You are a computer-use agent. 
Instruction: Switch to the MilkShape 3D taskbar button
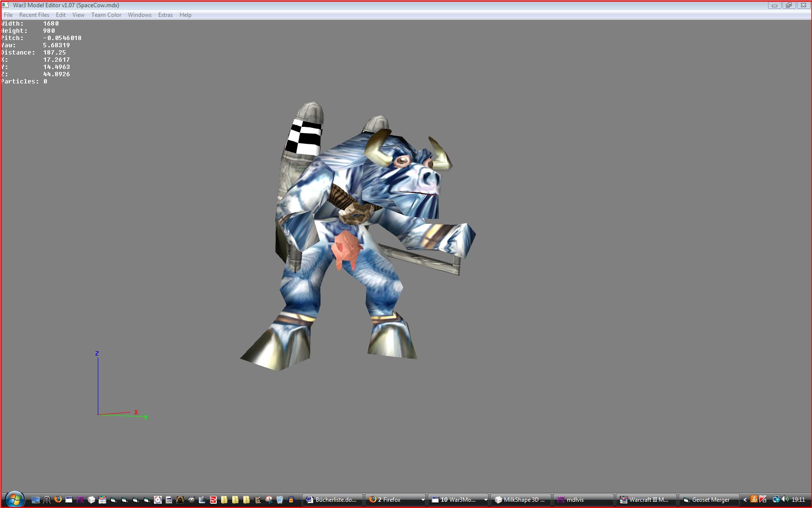520,500
